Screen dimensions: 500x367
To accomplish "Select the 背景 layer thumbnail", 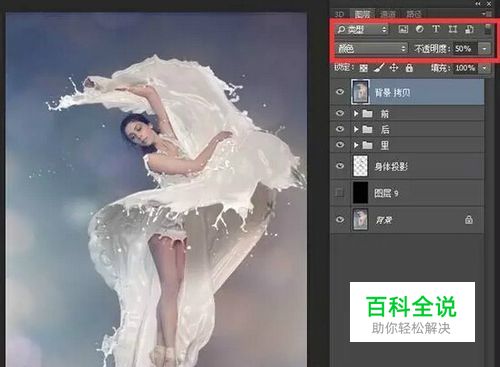I will [360, 220].
